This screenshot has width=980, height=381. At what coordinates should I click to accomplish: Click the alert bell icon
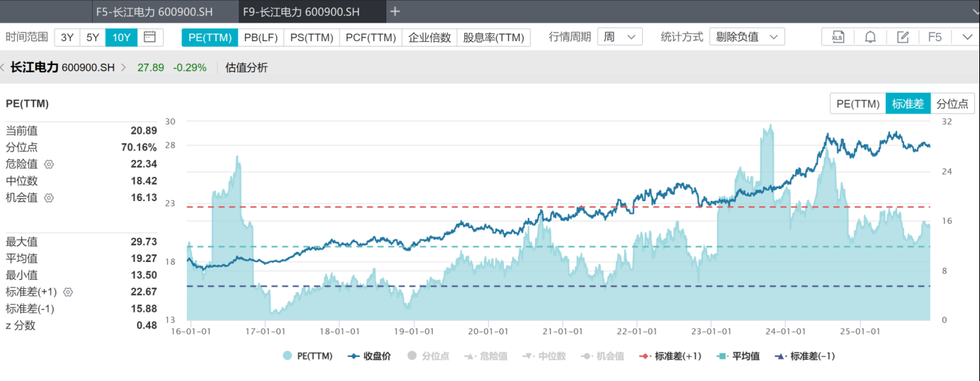coord(870,37)
